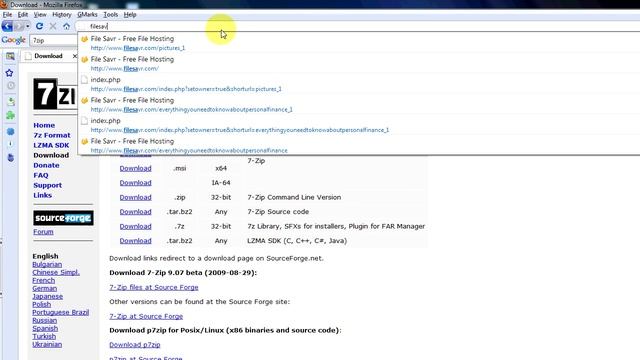Open the Edit menu

[x=22, y=14]
